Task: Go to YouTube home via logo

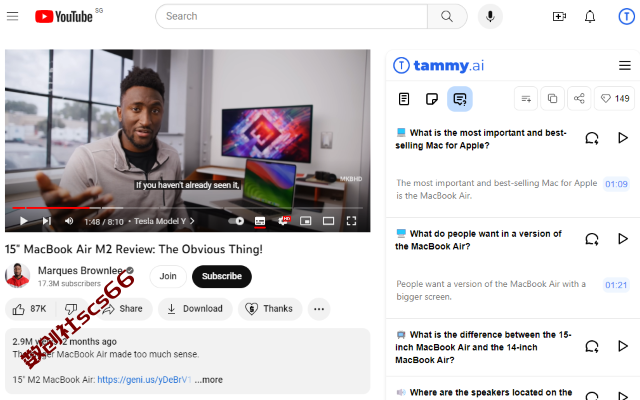Action: [x=64, y=16]
